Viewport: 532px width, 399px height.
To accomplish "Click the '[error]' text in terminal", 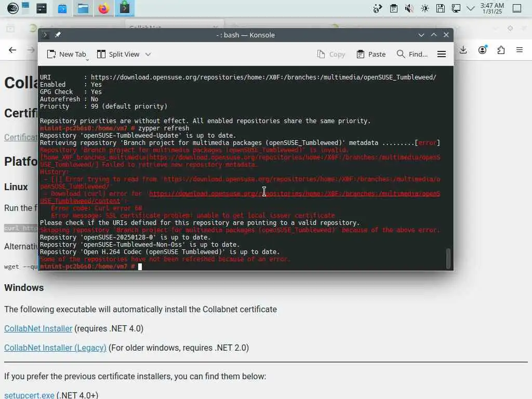I will pyautogui.click(x=427, y=143).
